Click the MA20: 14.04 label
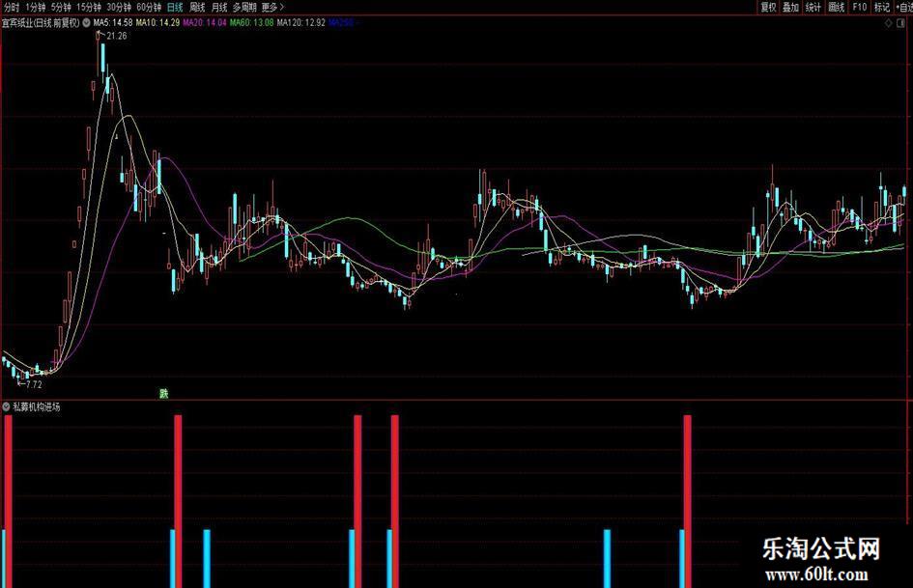 pos(205,23)
